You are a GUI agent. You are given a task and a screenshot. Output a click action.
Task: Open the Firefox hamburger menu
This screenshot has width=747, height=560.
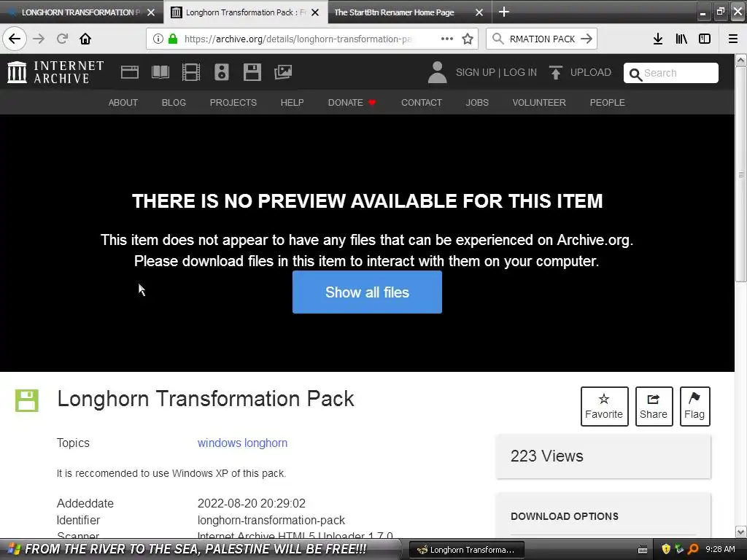[733, 39]
